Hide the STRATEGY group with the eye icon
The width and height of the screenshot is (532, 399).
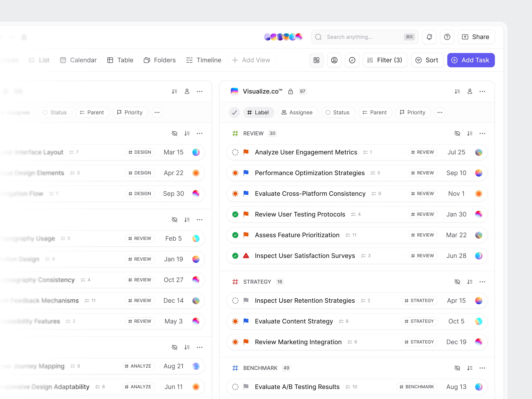(x=457, y=282)
